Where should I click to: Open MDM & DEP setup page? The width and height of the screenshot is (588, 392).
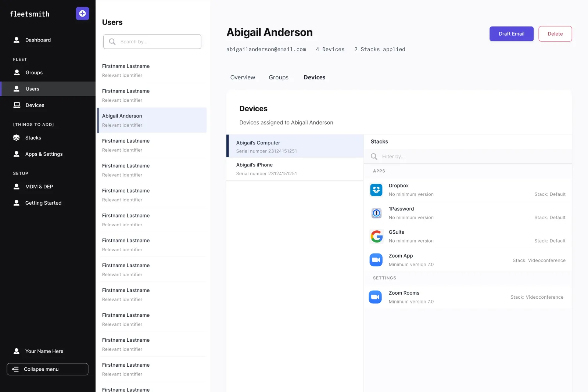pyautogui.click(x=48, y=187)
